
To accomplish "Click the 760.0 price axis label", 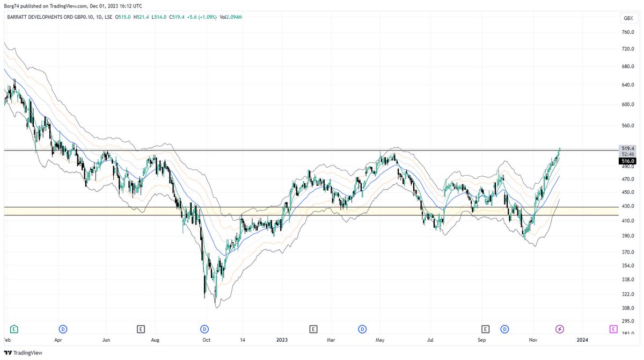I will point(628,32).
